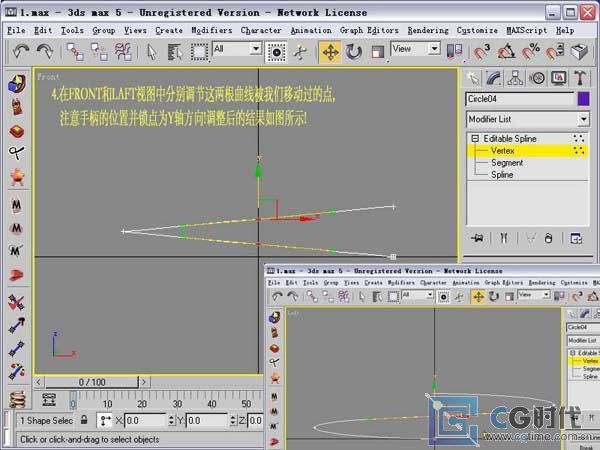Open Rendering menu in inset window
600x450 pixels.
click(542, 283)
